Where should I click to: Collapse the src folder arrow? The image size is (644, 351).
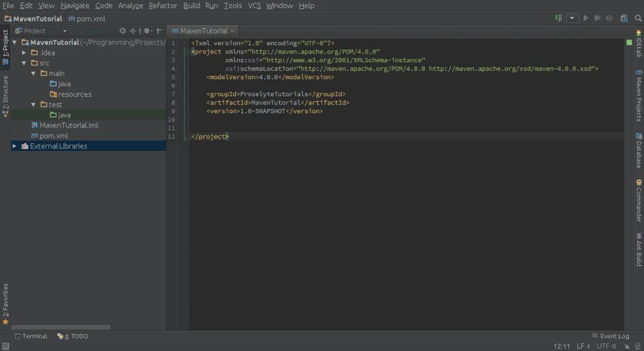(24, 63)
